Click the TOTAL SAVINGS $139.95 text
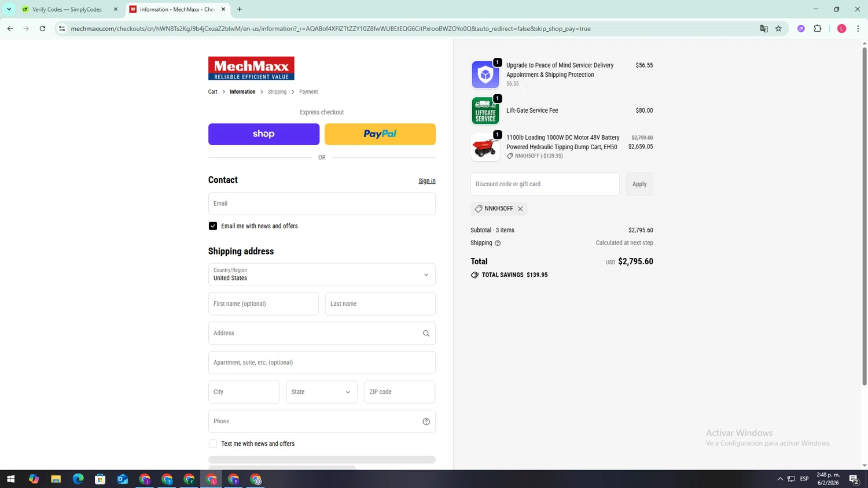868x488 pixels. pos(514,275)
